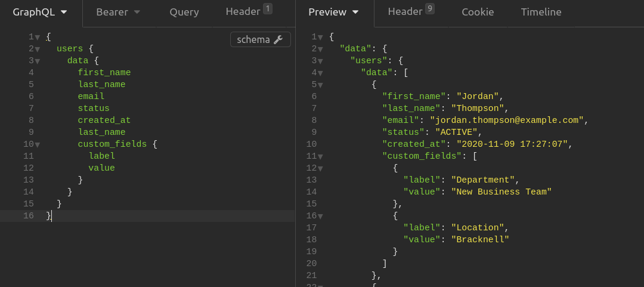Click the status field in the query
Screen dimensions: 644x287
coord(94,109)
